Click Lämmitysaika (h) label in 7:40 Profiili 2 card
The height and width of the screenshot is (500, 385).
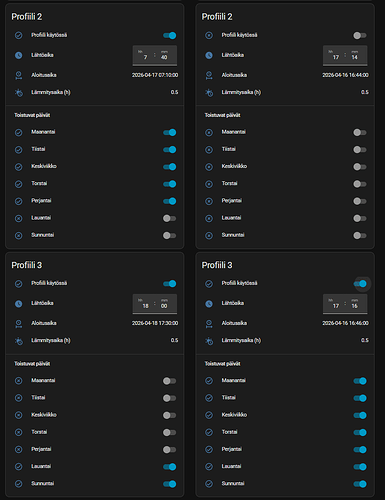tap(51, 92)
